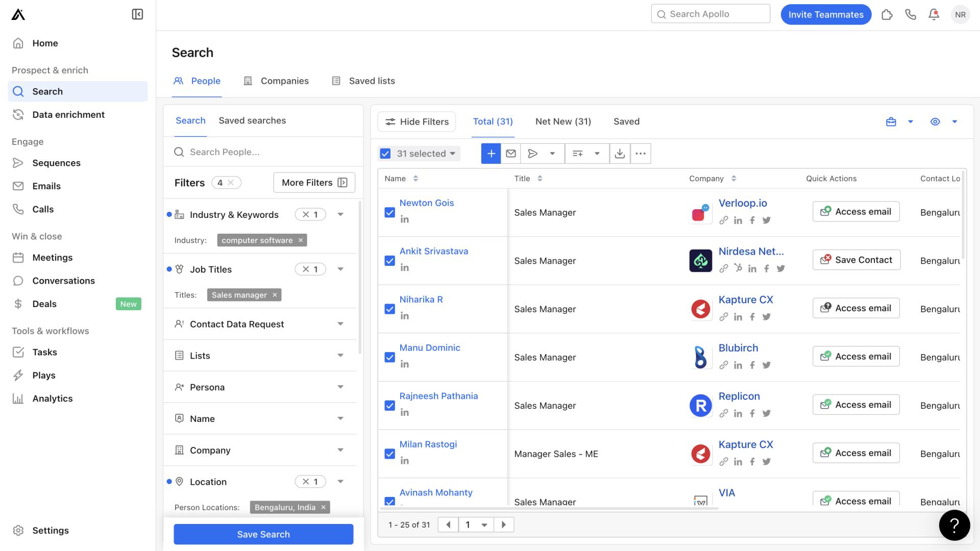The height and width of the screenshot is (551, 980).
Task: Open the Kapture CX Facebook icon in Niharika's row
Action: pyautogui.click(x=752, y=317)
